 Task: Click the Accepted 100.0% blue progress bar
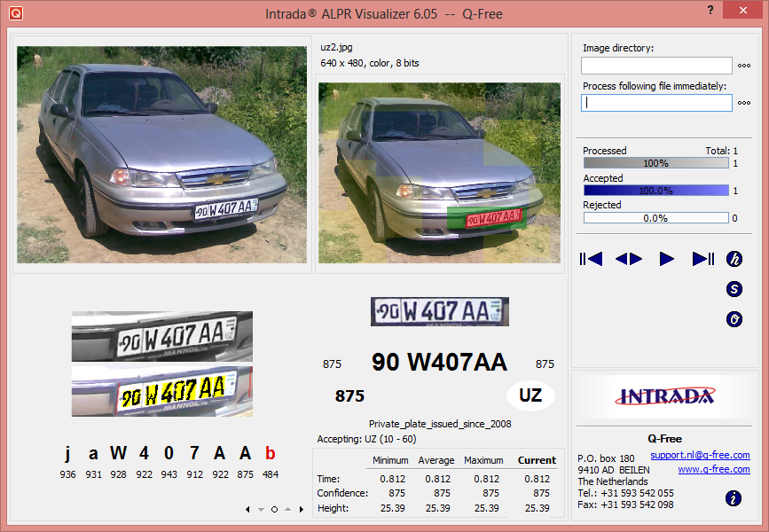656,191
